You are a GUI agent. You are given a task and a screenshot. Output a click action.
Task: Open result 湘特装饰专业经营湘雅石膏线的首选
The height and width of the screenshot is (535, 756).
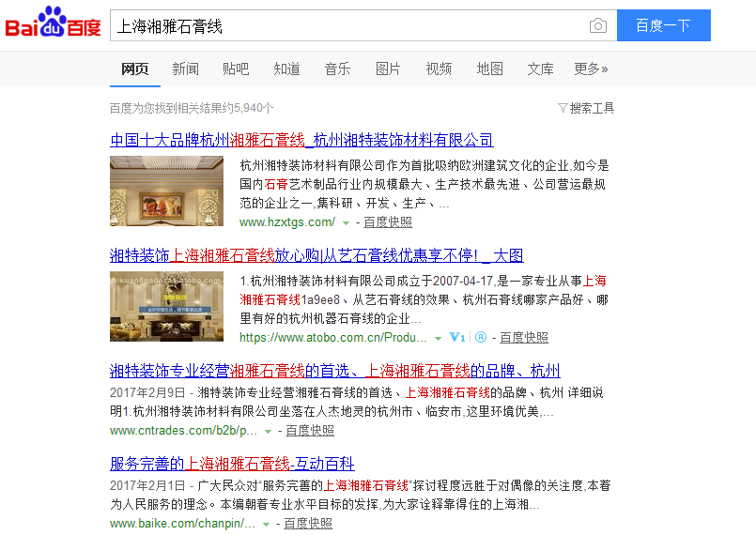335,371
